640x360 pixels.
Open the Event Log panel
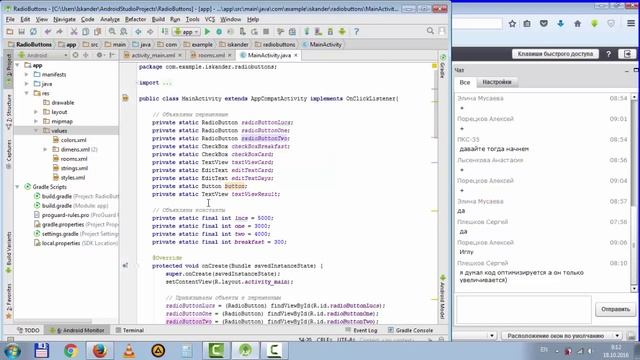[x=361, y=330]
